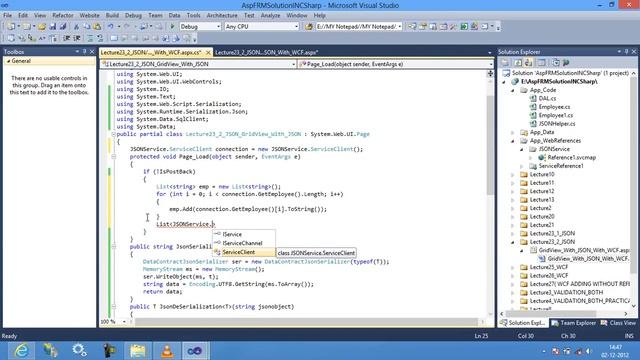The width and height of the screenshot is (640, 360).
Task: Click the Undo arrow icon
Action: 110,27
